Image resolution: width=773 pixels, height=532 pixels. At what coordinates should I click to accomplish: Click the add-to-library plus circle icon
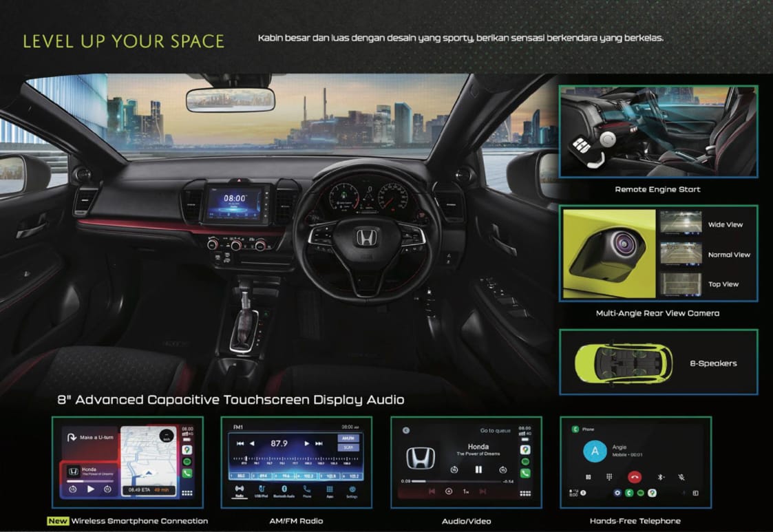tap(449, 491)
